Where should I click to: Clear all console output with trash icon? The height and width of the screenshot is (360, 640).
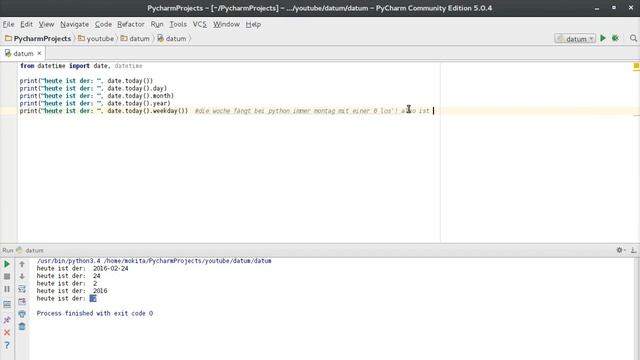(x=22, y=327)
